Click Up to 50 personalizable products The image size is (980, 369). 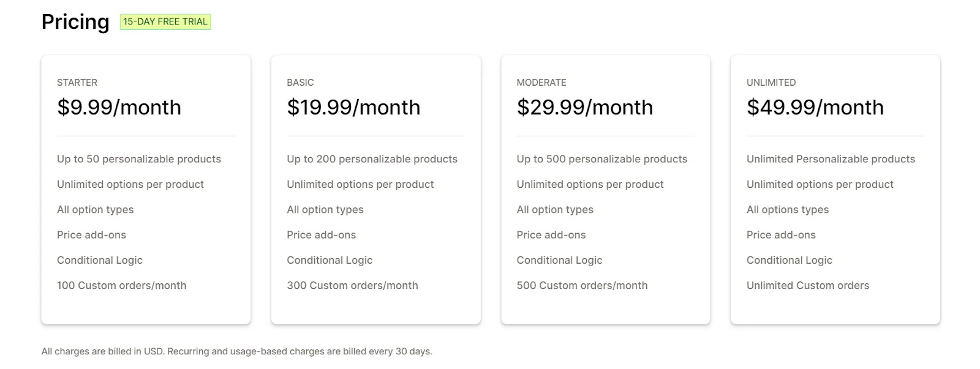click(x=139, y=159)
